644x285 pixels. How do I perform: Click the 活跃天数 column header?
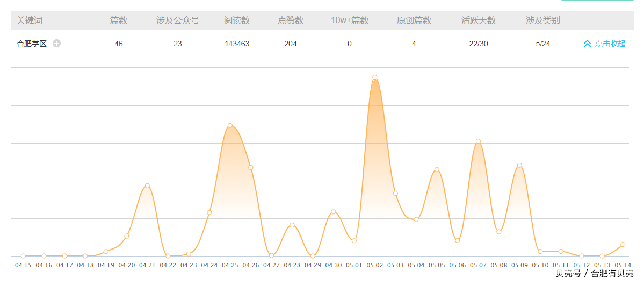click(x=479, y=20)
